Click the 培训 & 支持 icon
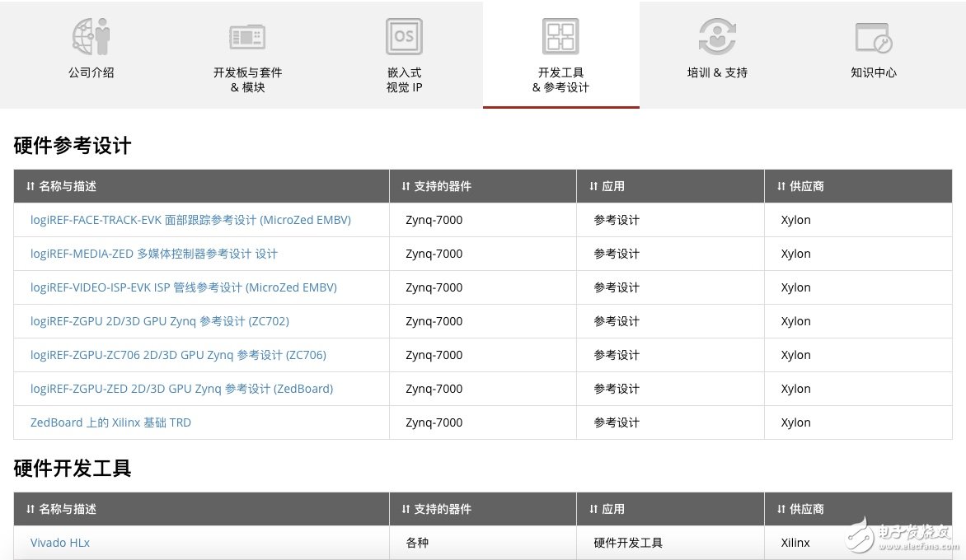 (717, 36)
